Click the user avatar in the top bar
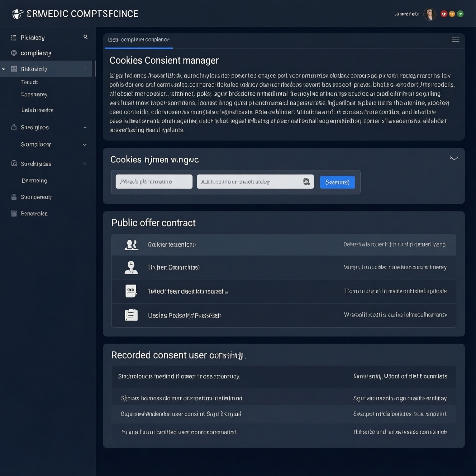The height and width of the screenshot is (476, 476). click(x=430, y=14)
